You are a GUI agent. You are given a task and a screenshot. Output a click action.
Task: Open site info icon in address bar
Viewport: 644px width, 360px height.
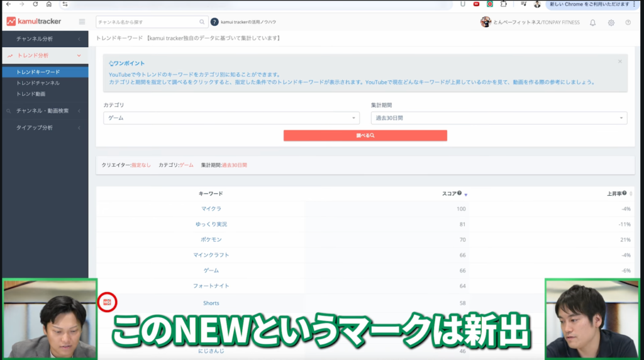pos(65,4)
